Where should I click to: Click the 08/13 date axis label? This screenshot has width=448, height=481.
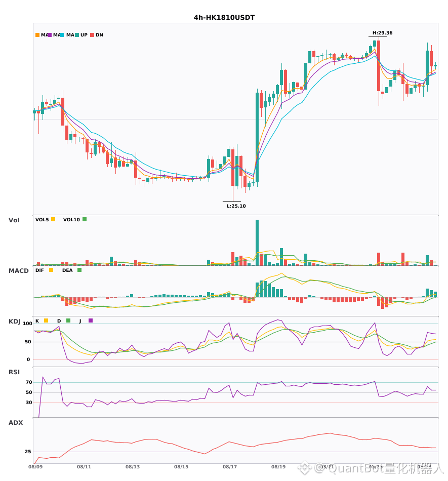coord(133,467)
